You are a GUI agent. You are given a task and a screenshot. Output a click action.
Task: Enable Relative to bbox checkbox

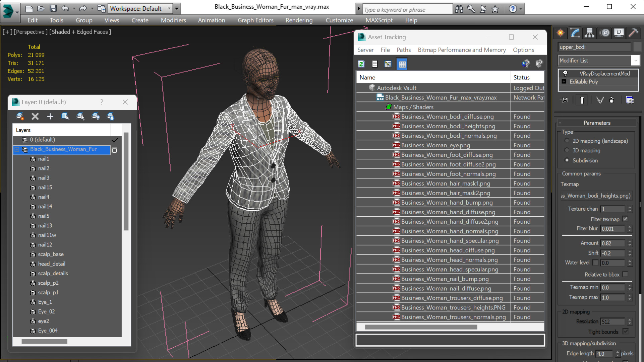(x=625, y=274)
